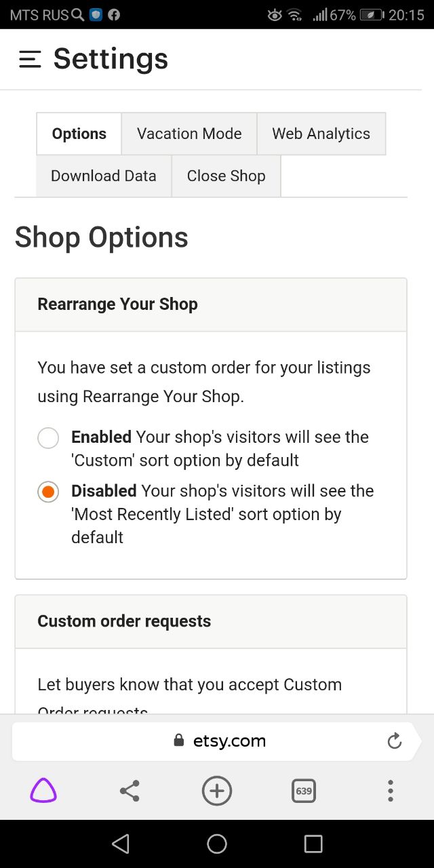434x868 pixels.
Task: Tap the lock icon in address bar
Action: (x=179, y=741)
